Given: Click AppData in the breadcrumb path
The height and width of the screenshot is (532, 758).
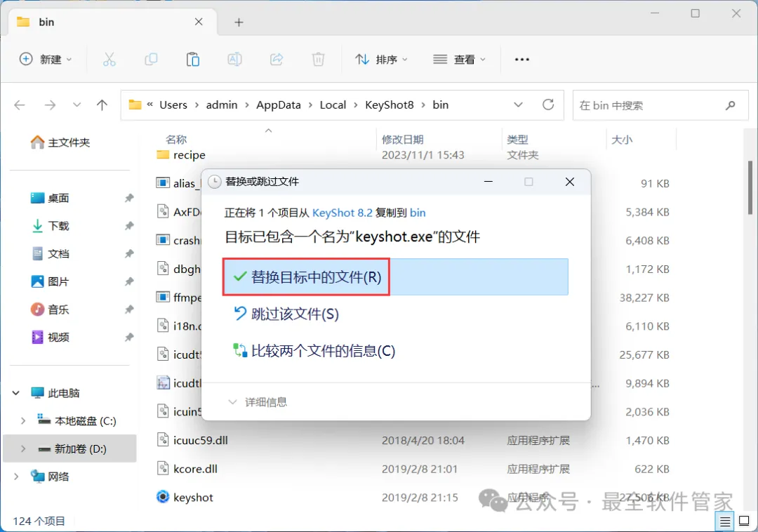Looking at the screenshot, I should pos(279,105).
